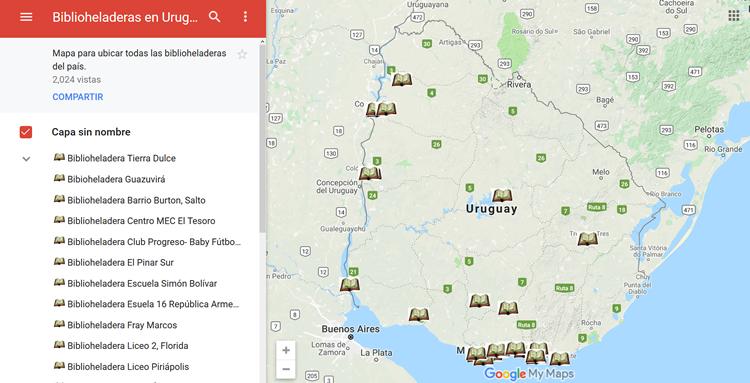The width and height of the screenshot is (750, 383).
Task: Click book icon beside El Pinar Sur item
Action: tap(59, 261)
